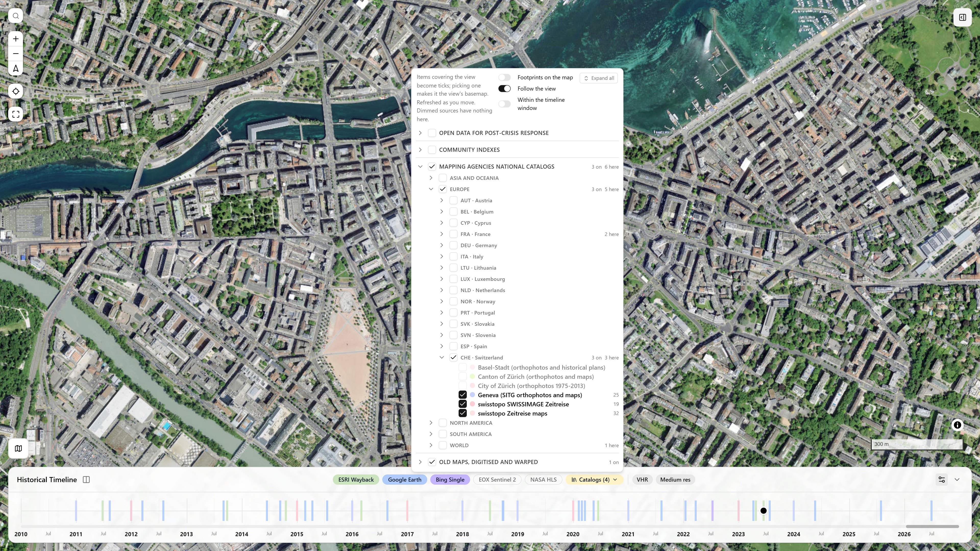Uncheck the CHE · Switzerland checkbox
The width and height of the screenshot is (980, 551).
[x=453, y=357]
